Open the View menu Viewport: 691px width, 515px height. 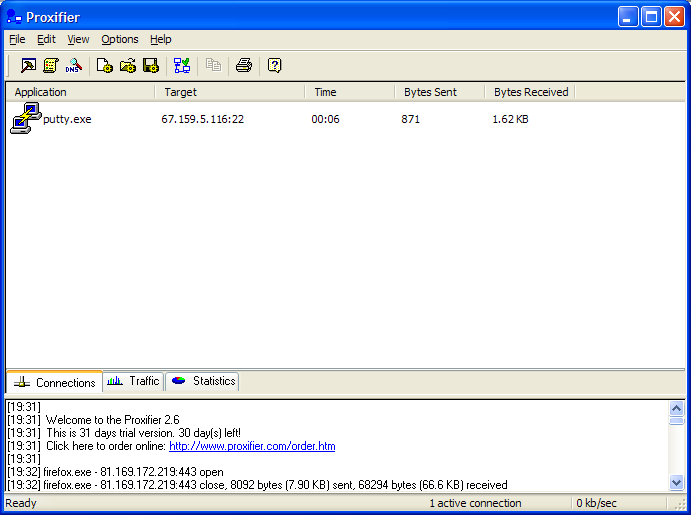pos(78,39)
